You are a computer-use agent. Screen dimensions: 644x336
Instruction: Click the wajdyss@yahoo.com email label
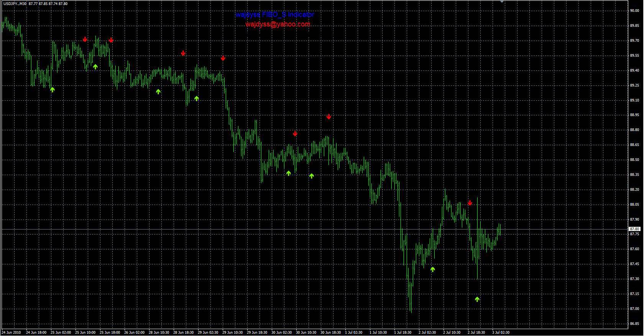click(278, 24)
